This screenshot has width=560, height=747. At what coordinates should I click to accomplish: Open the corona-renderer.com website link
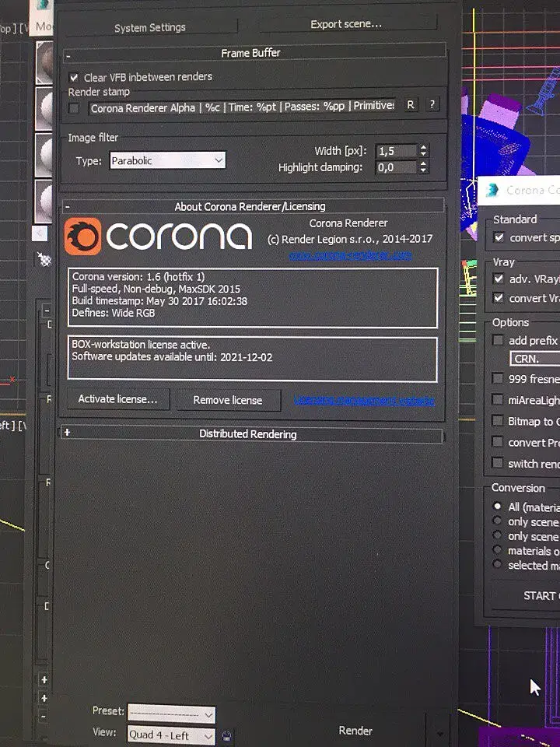(x=350, y=255)
